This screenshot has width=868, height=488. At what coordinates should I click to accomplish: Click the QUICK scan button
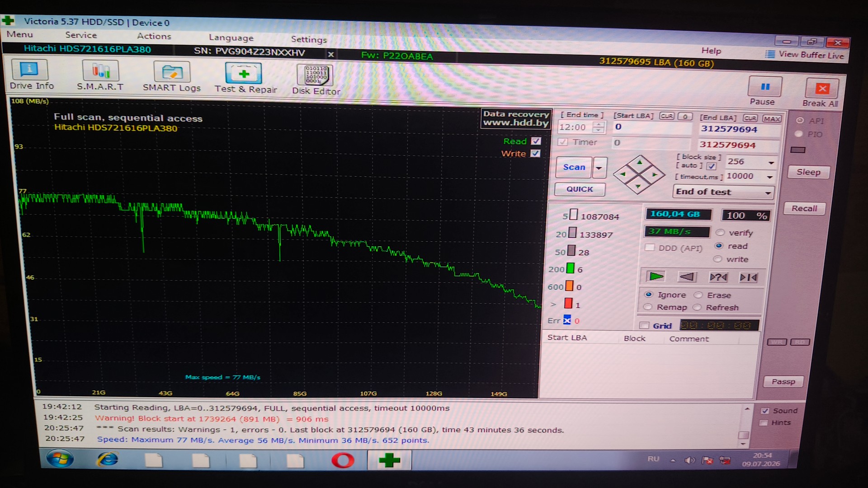(580, 189)
